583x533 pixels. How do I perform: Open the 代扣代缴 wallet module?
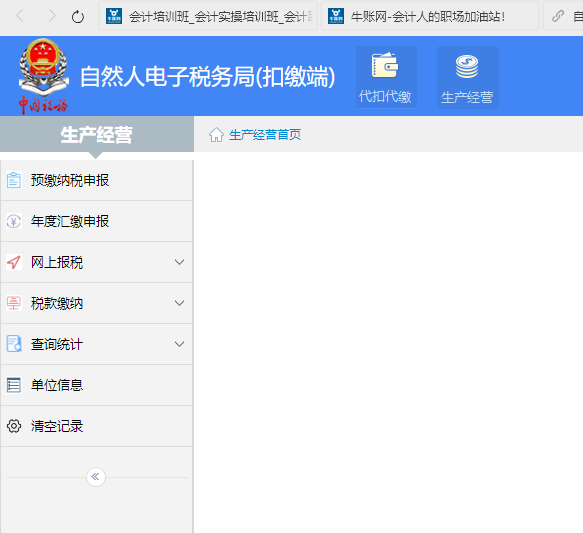386,77
